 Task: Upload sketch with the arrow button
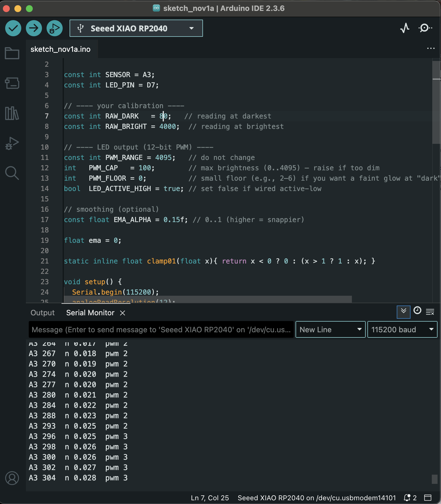[34, 28]
